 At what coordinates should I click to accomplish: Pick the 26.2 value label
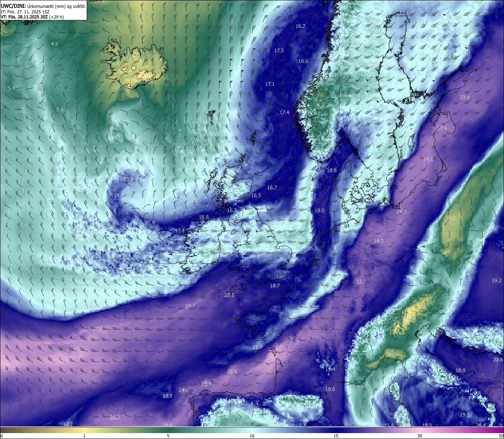pyautogui.click(x=115, y=418)
